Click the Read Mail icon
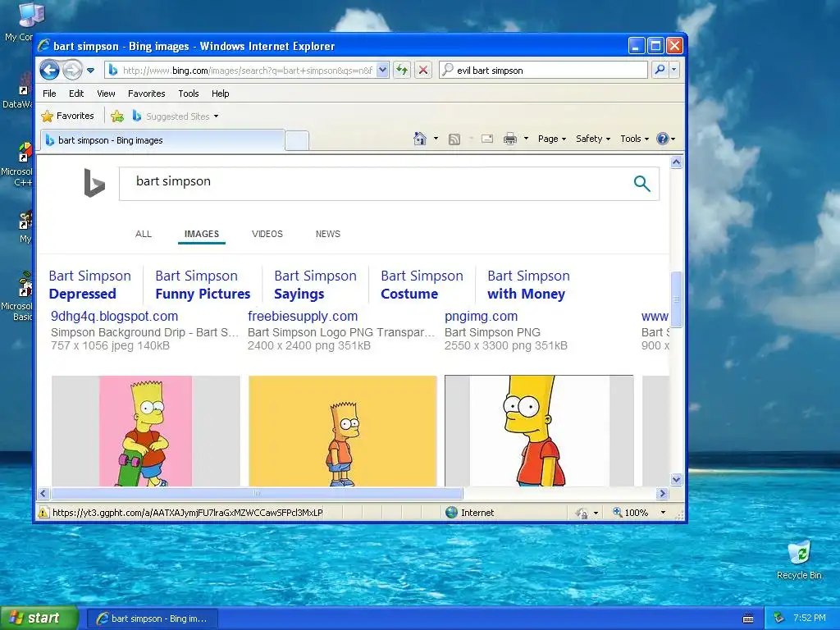840x630 pixels. click(x=487, y=139)
